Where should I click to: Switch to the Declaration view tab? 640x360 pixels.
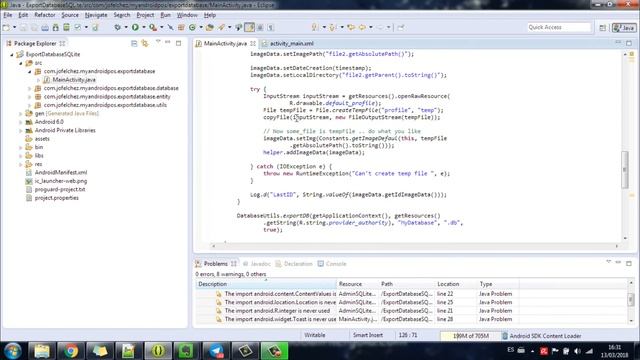(x=294, y=264)
